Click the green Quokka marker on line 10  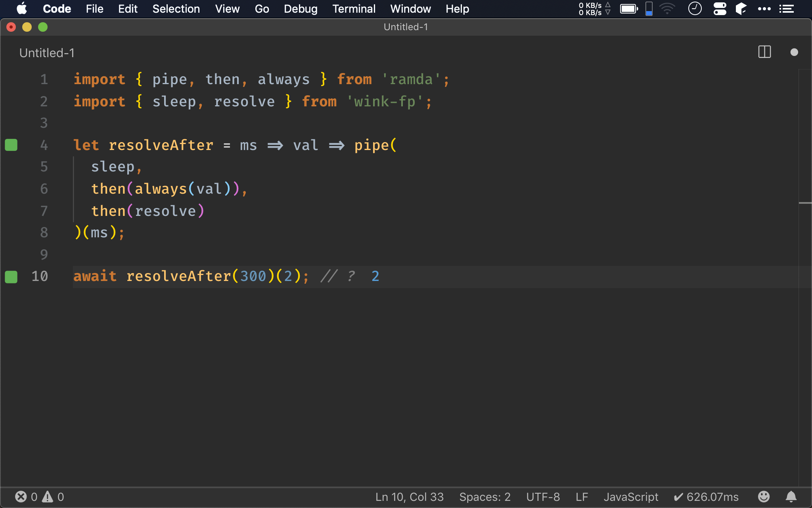coord(11,277)
